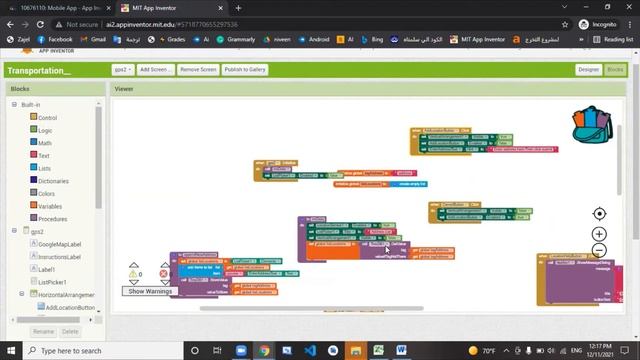640x360 pixels.
Task: Open Excel from the taskbar
Action: coord(379,351)
